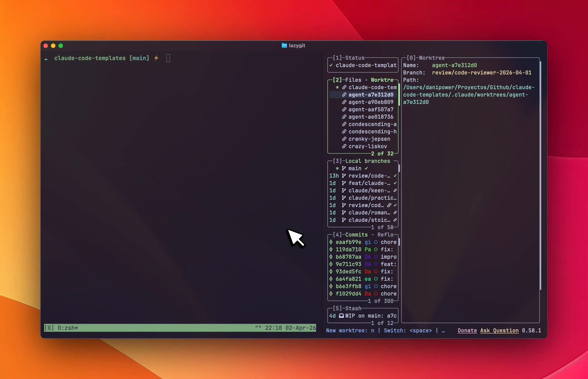Click the 'New worktree: n' keybinding hint
Image resolution: width=588 pixels, height=379 pixels.
[x=350, y=330]
